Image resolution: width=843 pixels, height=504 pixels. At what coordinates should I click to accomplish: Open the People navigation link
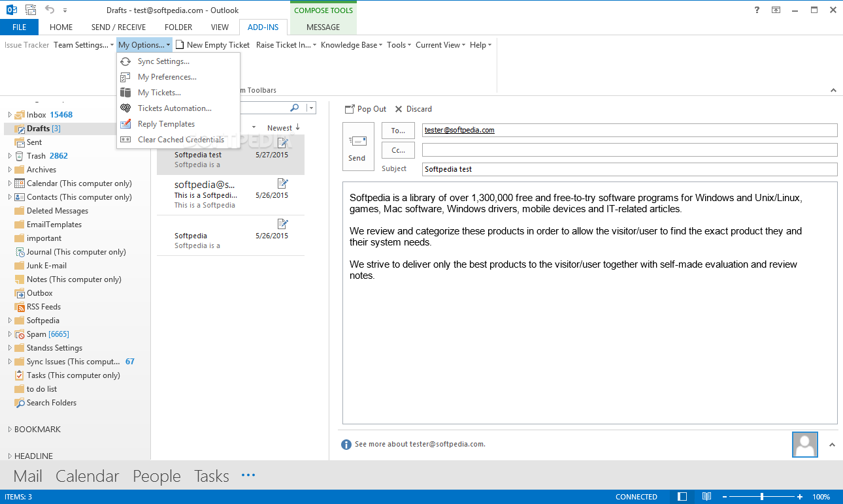pyautogui.click(x=157, y=476)
